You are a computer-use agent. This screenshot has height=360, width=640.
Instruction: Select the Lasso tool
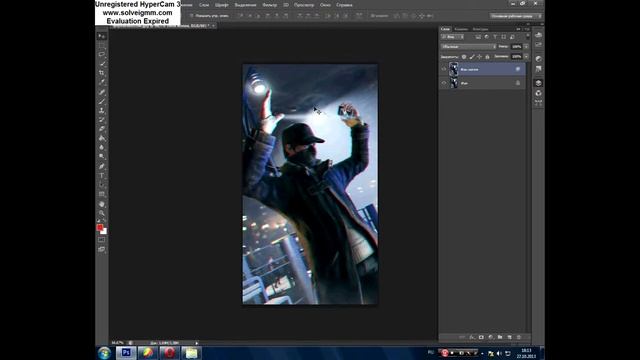(x=102, y=54)
